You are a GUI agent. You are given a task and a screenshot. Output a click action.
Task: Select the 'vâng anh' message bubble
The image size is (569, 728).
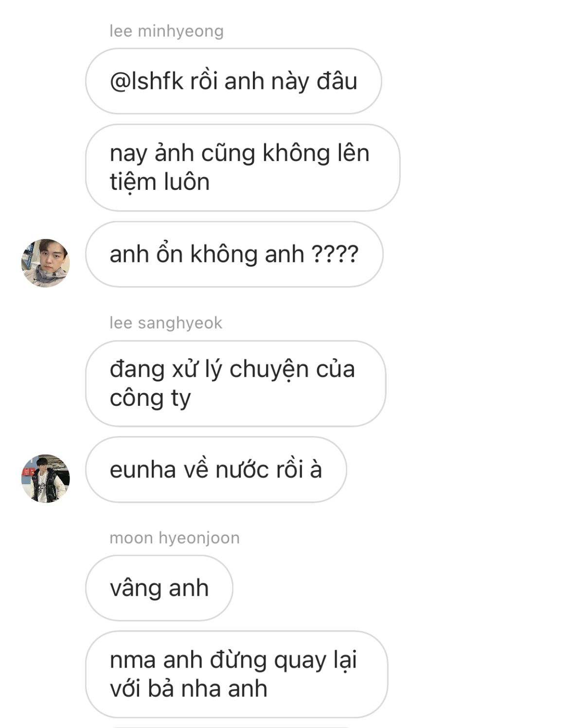pos(159,588)
